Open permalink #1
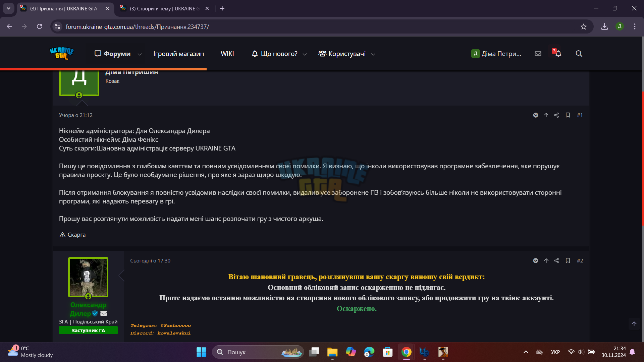Image resolution: width=644 pixels, height=362 pixels. 580,115
